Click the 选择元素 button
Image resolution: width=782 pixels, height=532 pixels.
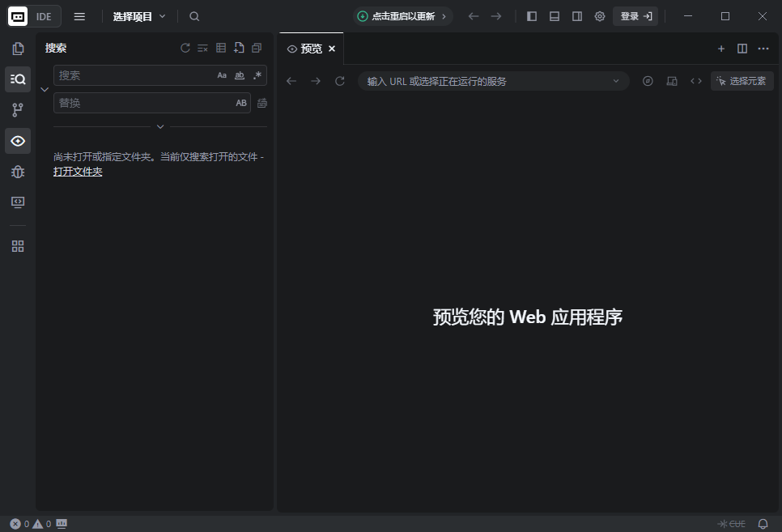click(742, 81)
